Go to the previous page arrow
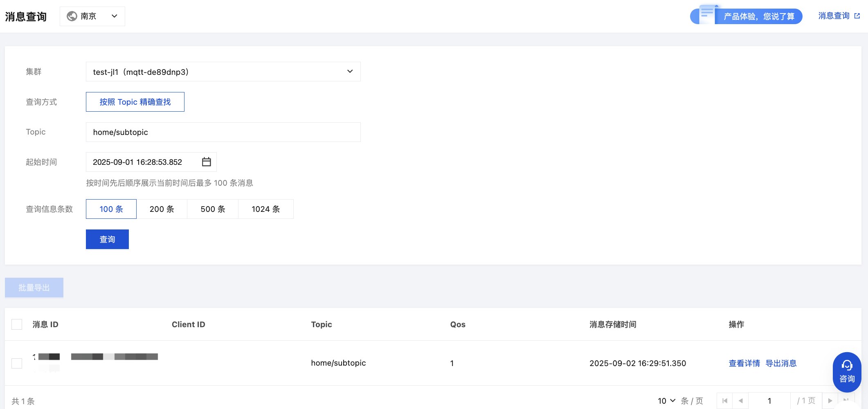 [x=741, y=401]
